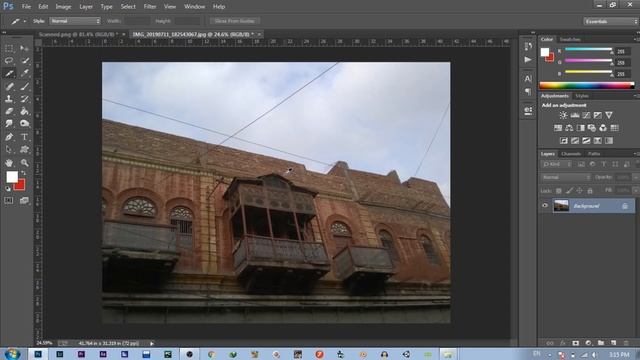
Task: Toggle lock transparent pixels
Action: 559,191
